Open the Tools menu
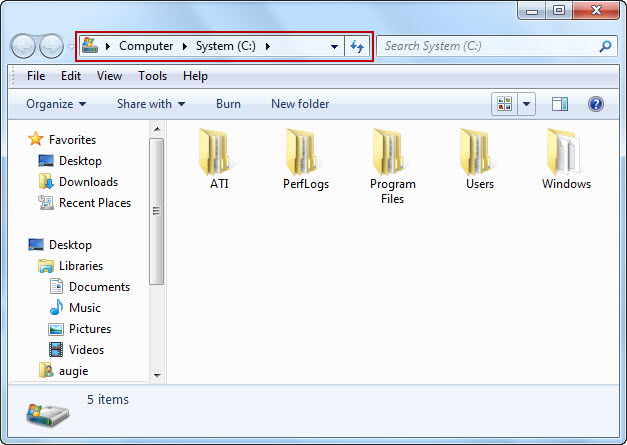This screenshot has height=445, width=627. pos(152,76)
